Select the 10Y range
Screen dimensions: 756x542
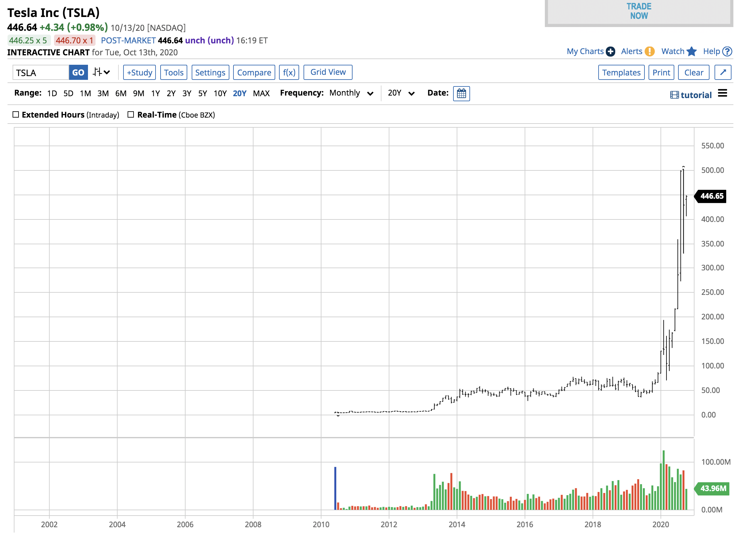(x=220, y=93)
